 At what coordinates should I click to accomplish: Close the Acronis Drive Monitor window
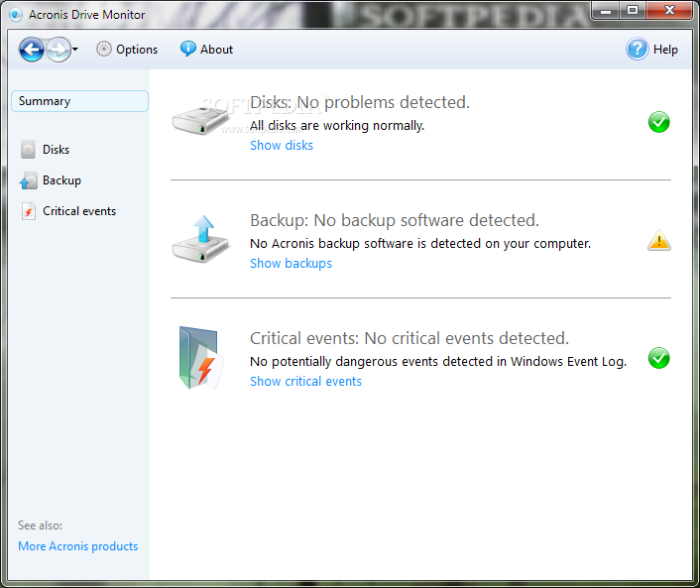(669, 11)
